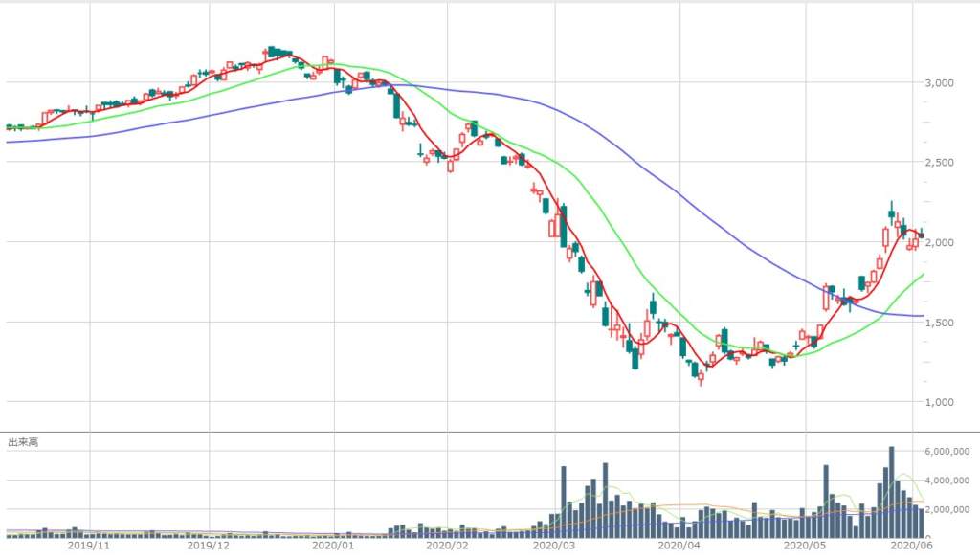Viewport: 980px width, 559px height.
Task: Click the 2020/05 date axis label
Action: coord(805,546)
